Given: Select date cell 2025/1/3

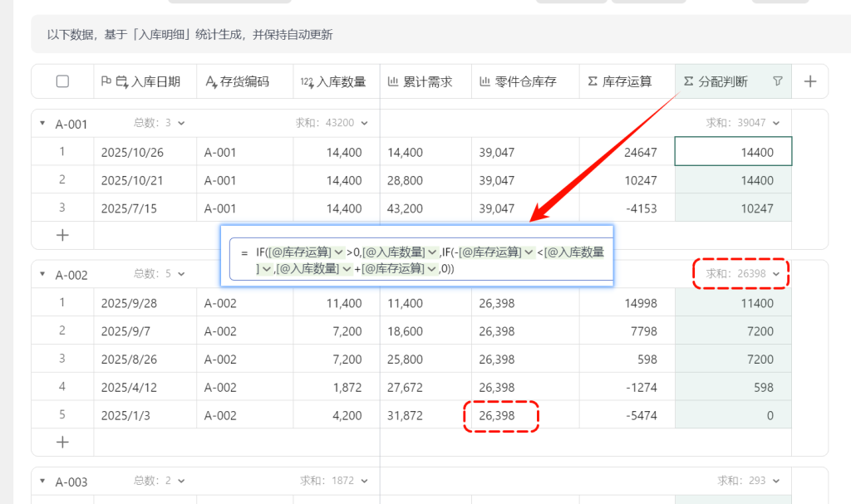Looking at the screenshot, I should coord(145,415).
